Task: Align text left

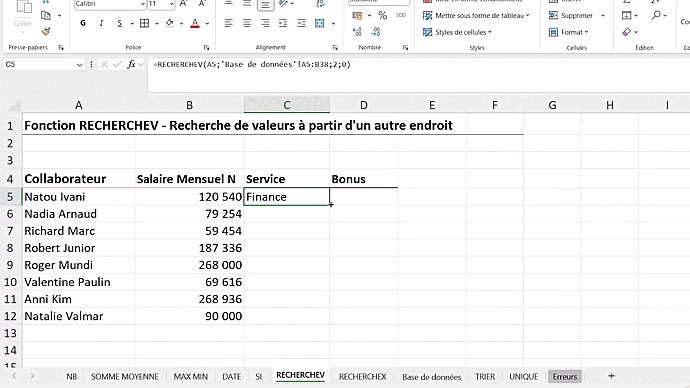Action: (228, 23)
